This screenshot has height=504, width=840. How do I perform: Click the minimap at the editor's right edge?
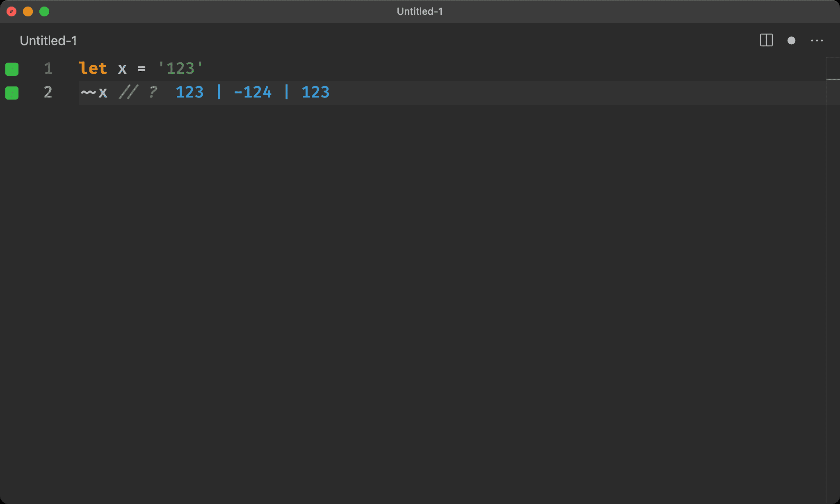pyautogui.click(x=833, y=72)
